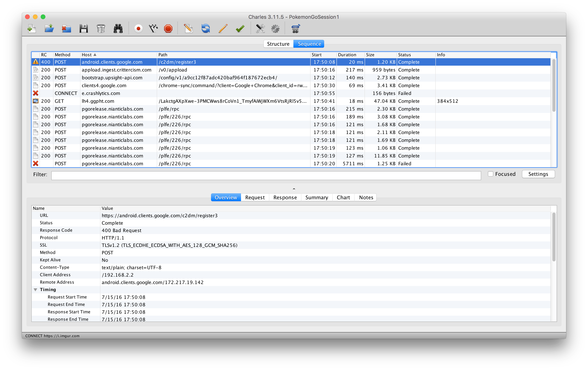This screenshot has height=370, width=588.
Task: Click the request list vertical scrollbar
Action: tap(554, 85)
